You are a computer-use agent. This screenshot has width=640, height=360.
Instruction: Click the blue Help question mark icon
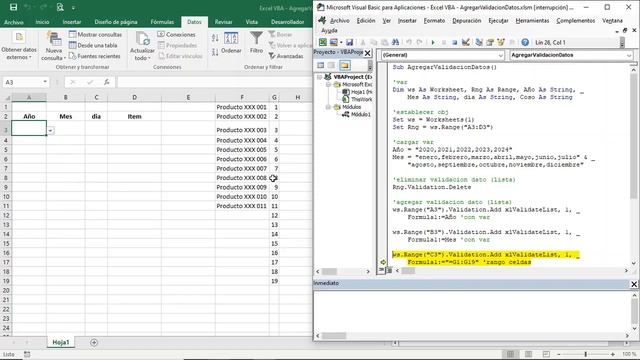point(525,42)
